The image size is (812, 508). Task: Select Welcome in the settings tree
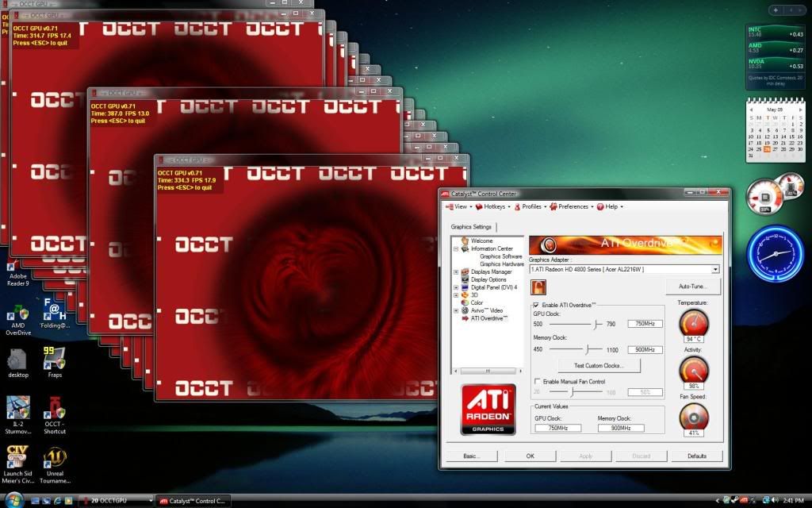[481, 241]
